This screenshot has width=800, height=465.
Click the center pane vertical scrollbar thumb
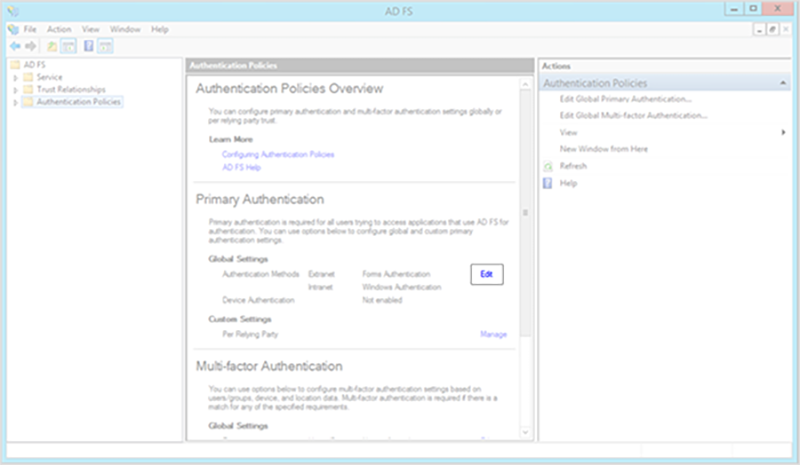(525, 212)
